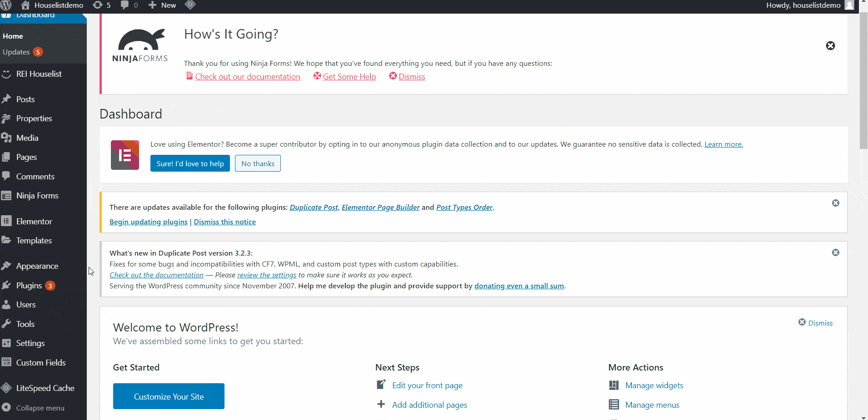Click Begin updating plugins link

[x=149, y=222]
